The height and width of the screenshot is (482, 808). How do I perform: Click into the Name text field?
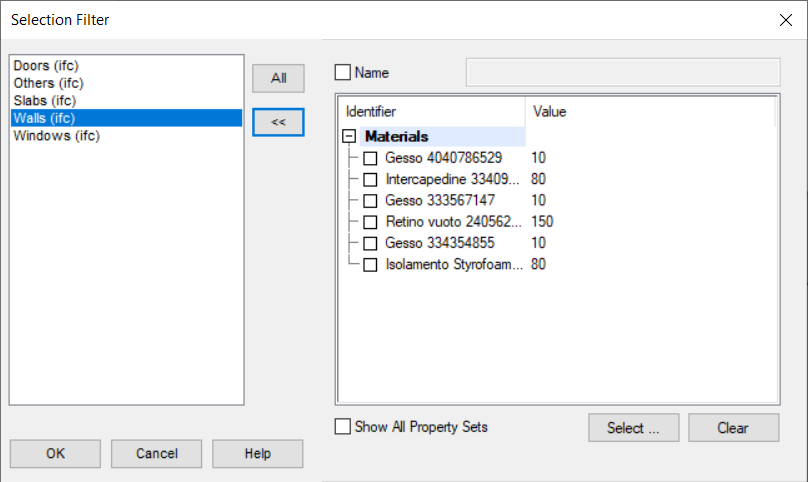coord(622,73)
